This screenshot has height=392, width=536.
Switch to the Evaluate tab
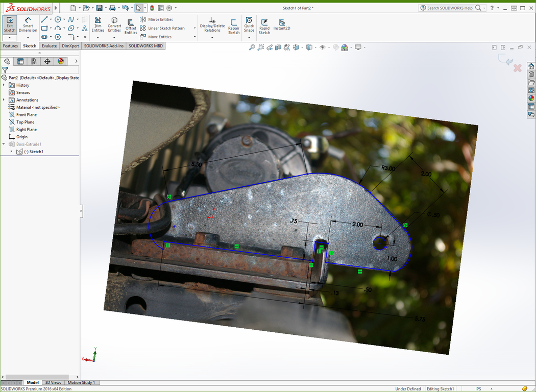click(x=49, y=46)
